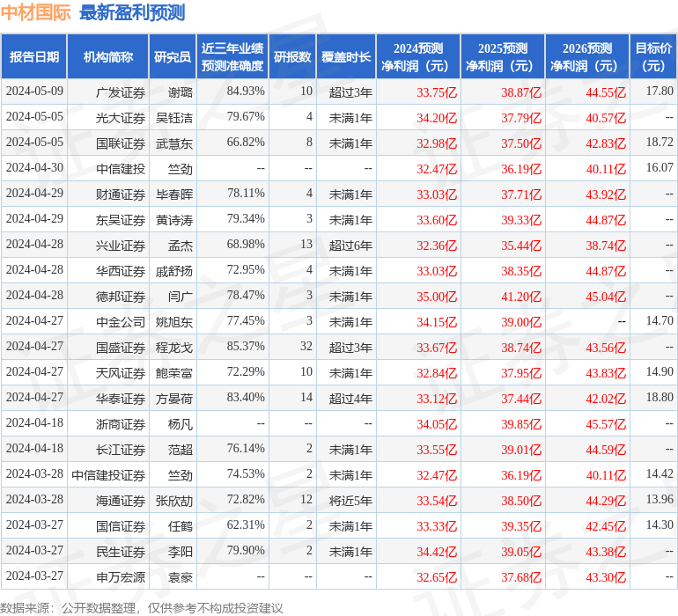
Task: Click the 2024预测净利润 column header
Action: tap(418, 56)
